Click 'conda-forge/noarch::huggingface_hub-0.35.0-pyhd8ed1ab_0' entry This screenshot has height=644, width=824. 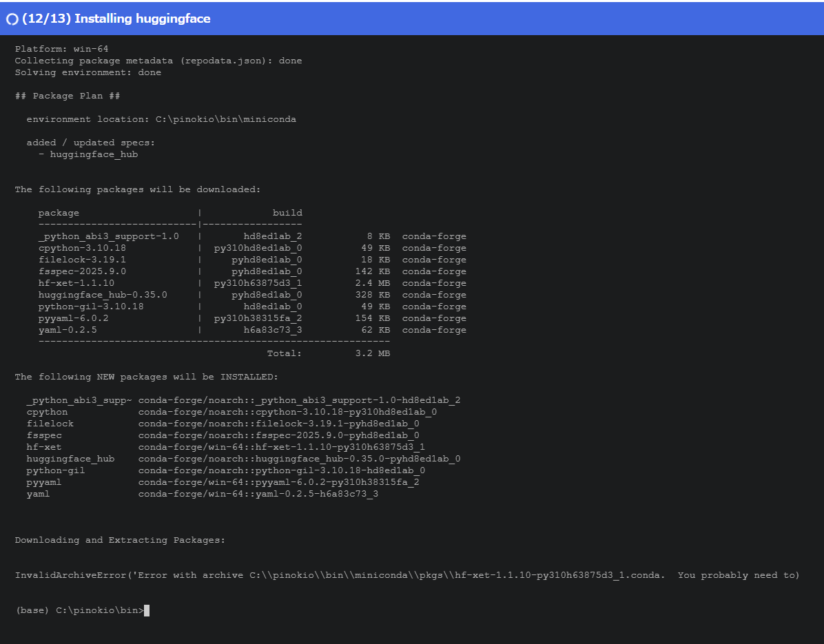point(299,459)
